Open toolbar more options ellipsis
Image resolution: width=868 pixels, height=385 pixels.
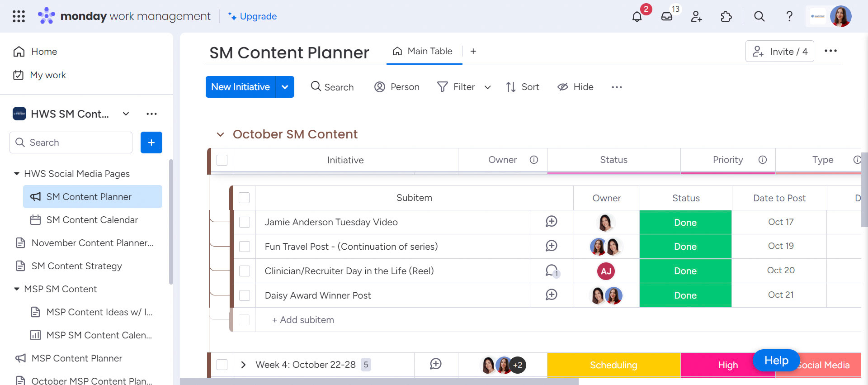[617, 87]
